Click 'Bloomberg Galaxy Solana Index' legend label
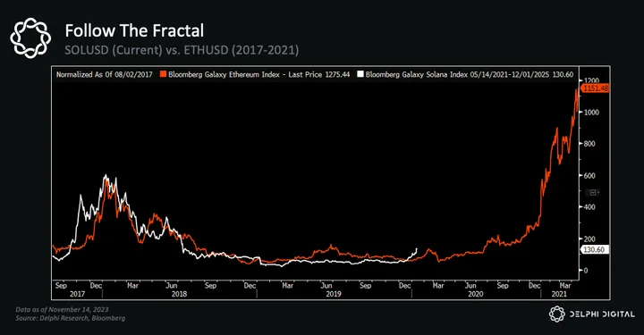644x335 pixels. [x=417, y=74]
